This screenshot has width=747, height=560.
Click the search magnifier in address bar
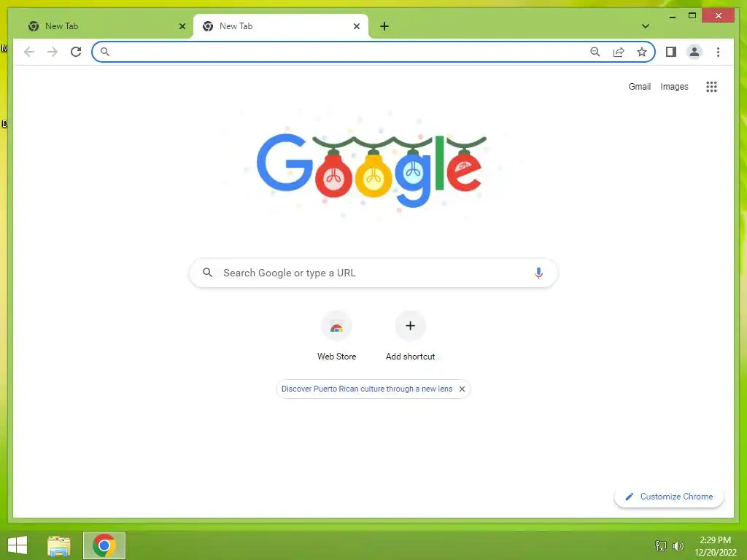coord(105,52)
